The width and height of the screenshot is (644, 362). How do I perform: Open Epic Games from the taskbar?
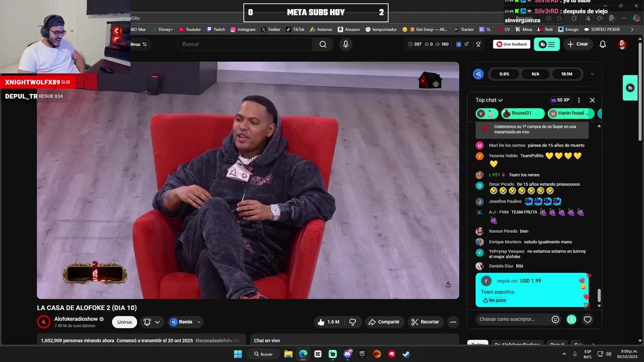coord(362,354)
